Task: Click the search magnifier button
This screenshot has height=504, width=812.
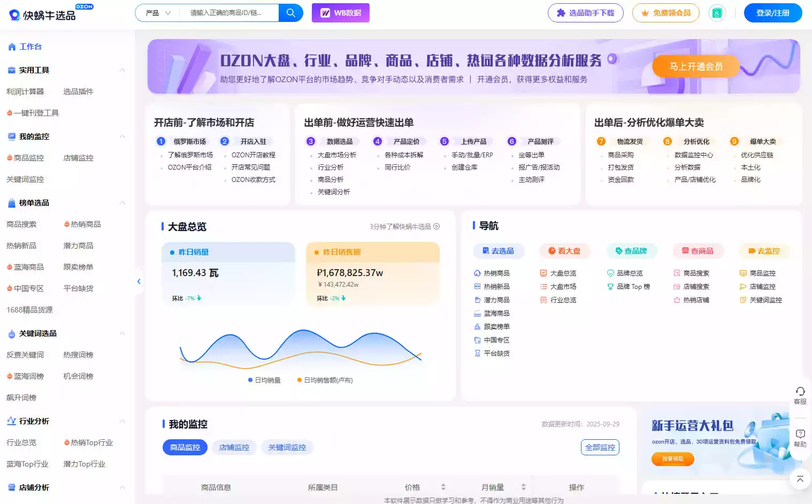Action: point(291,13)
